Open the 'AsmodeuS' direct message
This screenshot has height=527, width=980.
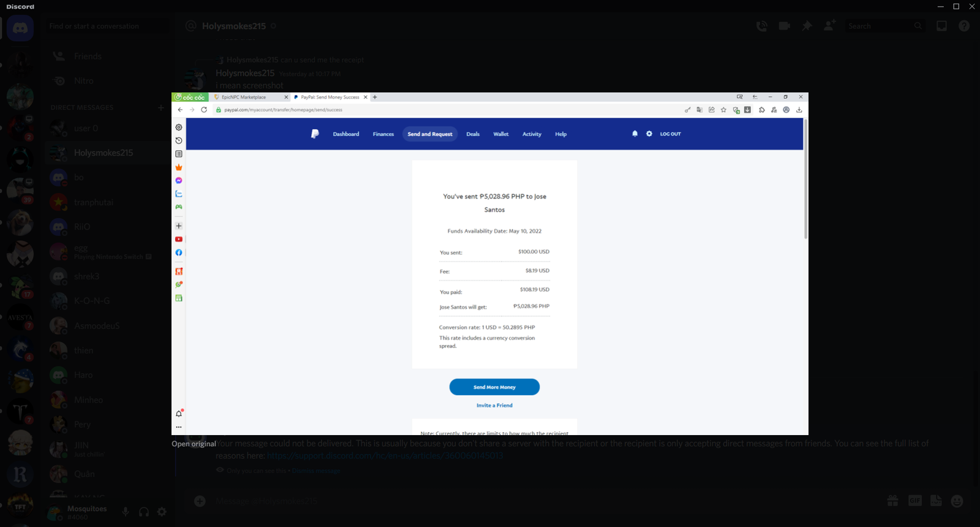pyautogui.click(x=108, y=325)
